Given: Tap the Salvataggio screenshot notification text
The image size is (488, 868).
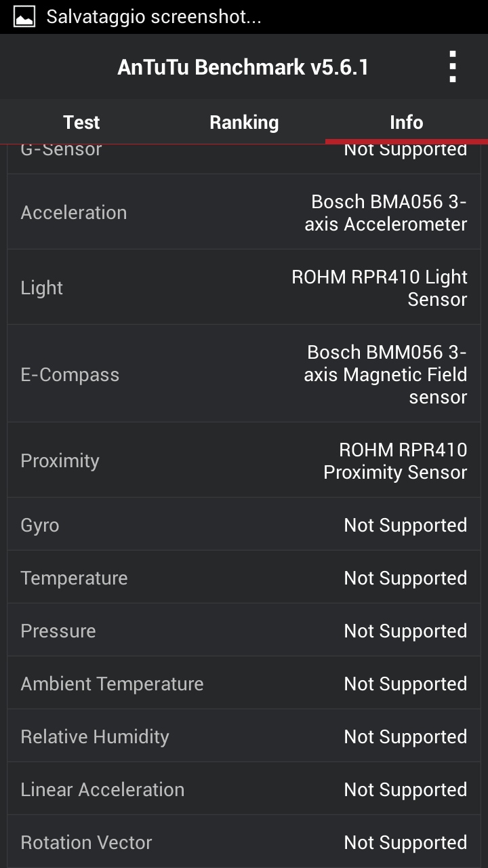Looking at the screenshot, I should (x=153, y=17).
